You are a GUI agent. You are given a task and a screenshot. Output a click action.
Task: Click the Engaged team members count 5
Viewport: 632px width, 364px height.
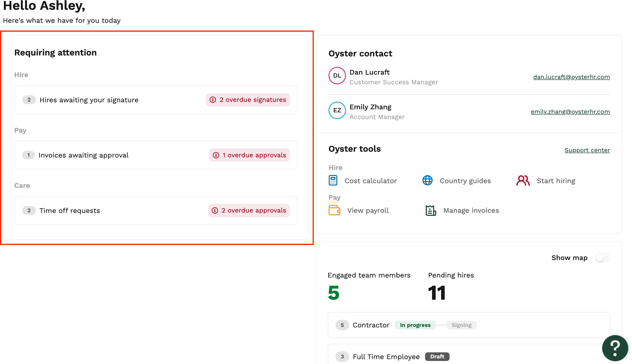334,292
